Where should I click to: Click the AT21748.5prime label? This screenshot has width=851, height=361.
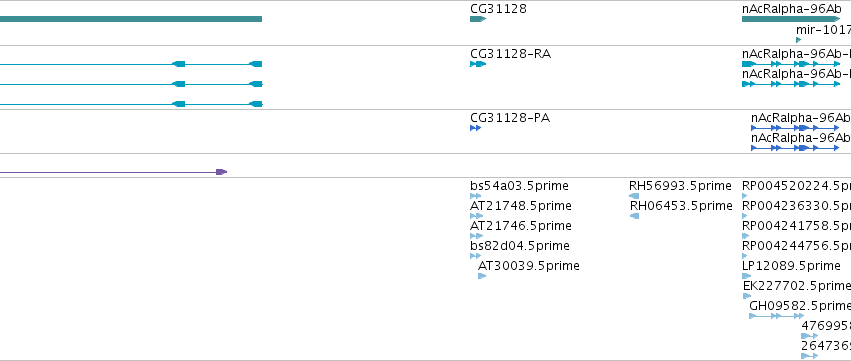pos(520,206)
